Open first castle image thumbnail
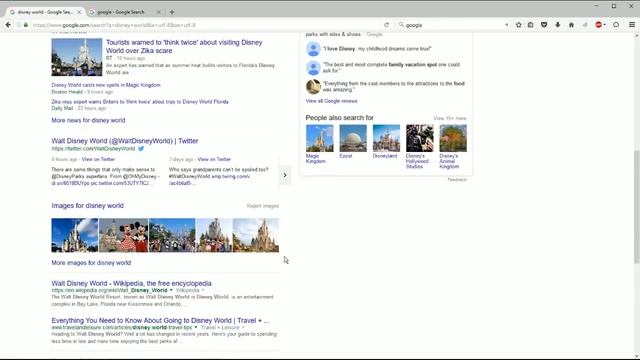The height and width of the screenshot is (360, 640). (75, 235)
